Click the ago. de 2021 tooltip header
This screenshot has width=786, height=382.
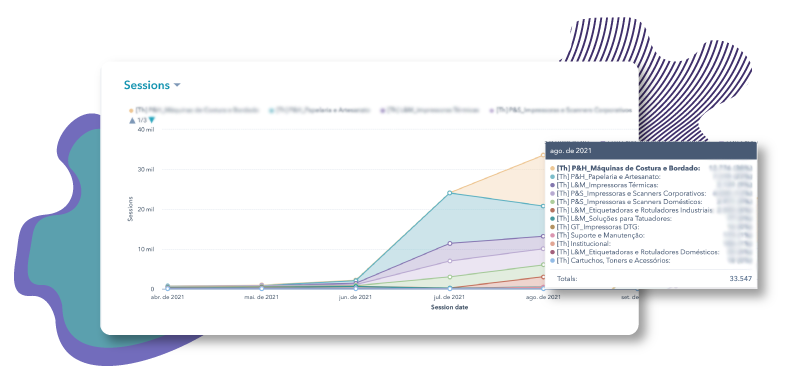pyautogui.click(x=651, y=150)
